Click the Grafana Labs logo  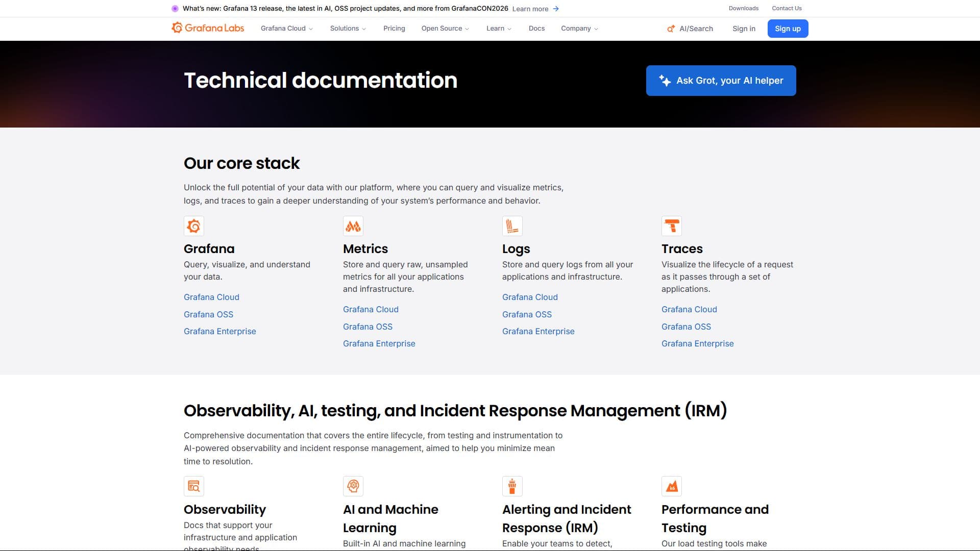(x=208, y=28)
